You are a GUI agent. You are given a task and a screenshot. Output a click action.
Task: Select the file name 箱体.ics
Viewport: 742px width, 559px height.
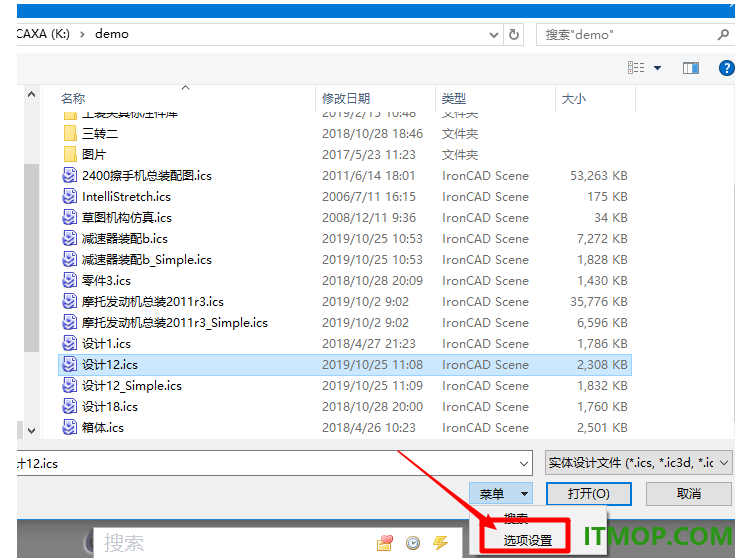point(103,428)
